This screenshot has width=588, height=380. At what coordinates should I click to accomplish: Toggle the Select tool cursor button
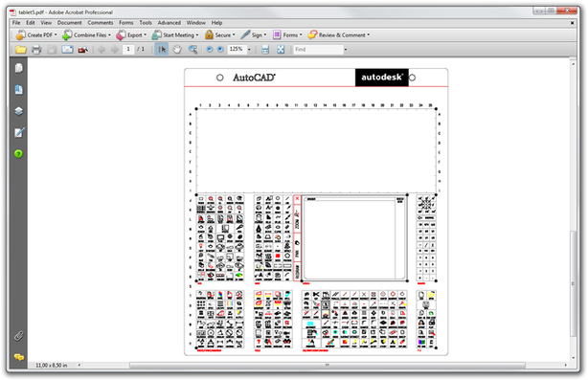(x=162, y=49)
